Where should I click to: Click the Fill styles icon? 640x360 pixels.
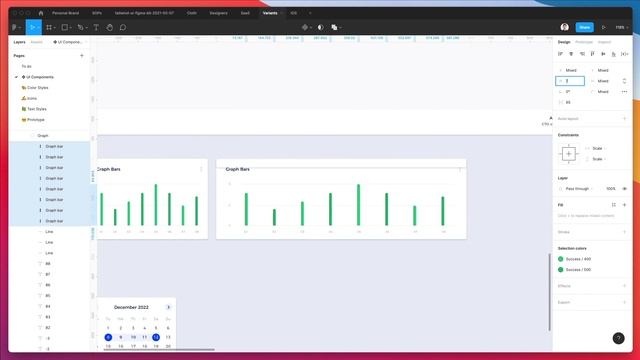pos(613,205)
